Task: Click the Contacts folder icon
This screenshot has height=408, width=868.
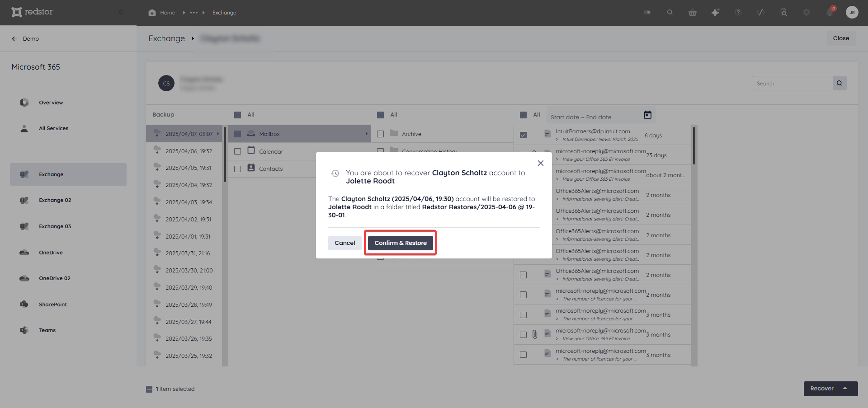Action: click(251, 168)
